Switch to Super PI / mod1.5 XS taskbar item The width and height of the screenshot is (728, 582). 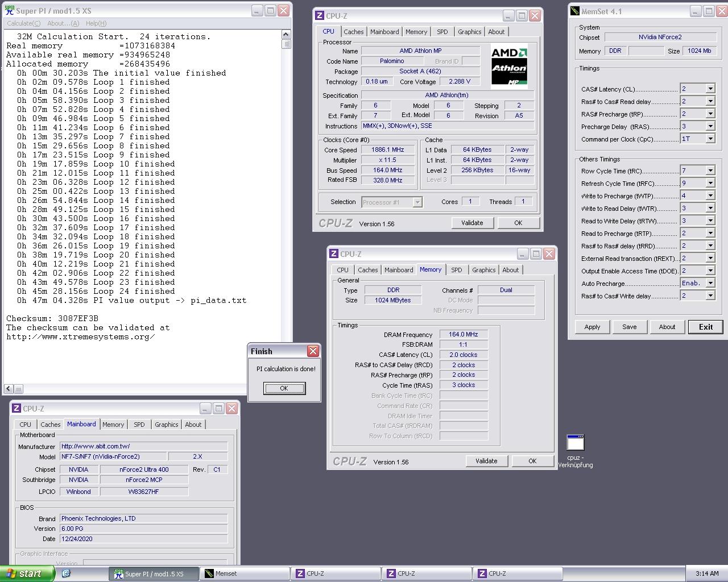click(154, 573)
